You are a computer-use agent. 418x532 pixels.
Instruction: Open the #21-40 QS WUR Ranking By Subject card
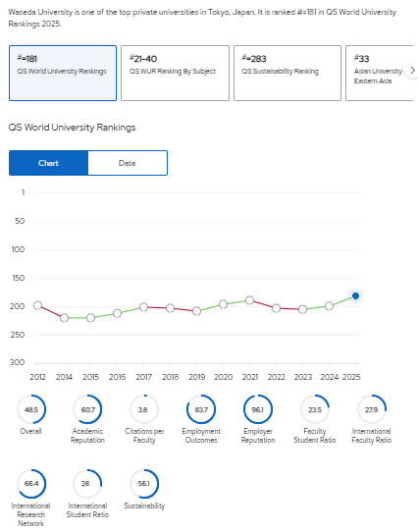[x=175, y=73]
